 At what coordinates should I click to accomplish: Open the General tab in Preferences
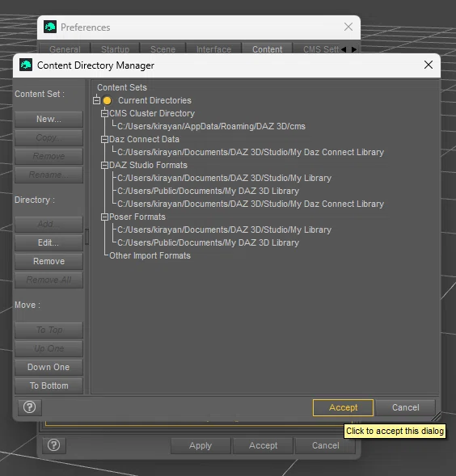click(65, 49)
